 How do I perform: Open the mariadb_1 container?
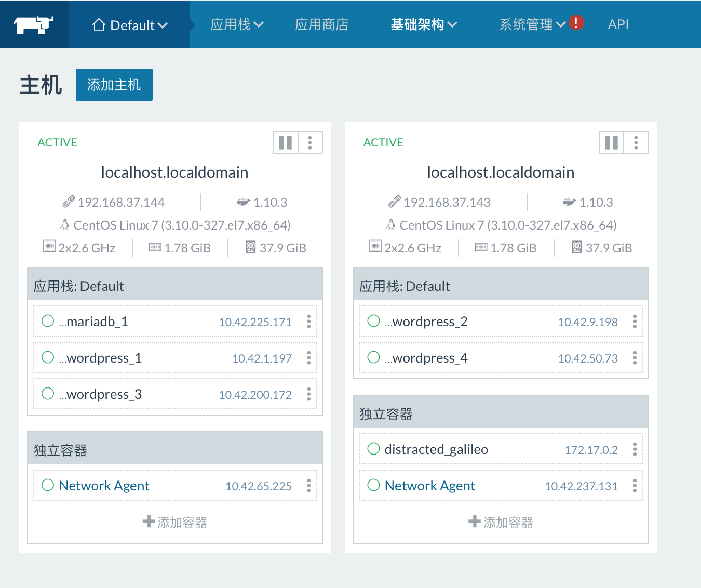pos(93,322)
